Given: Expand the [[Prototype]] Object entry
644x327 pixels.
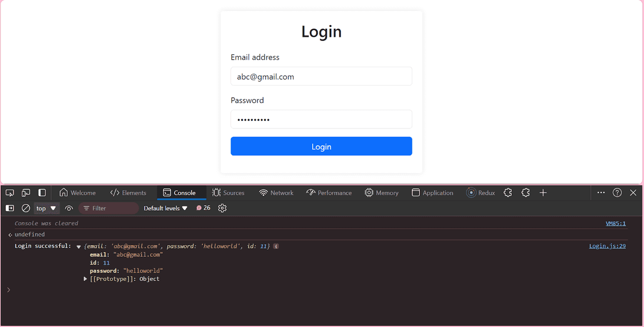Looking at the screenshot, I should tap(85, 279).
